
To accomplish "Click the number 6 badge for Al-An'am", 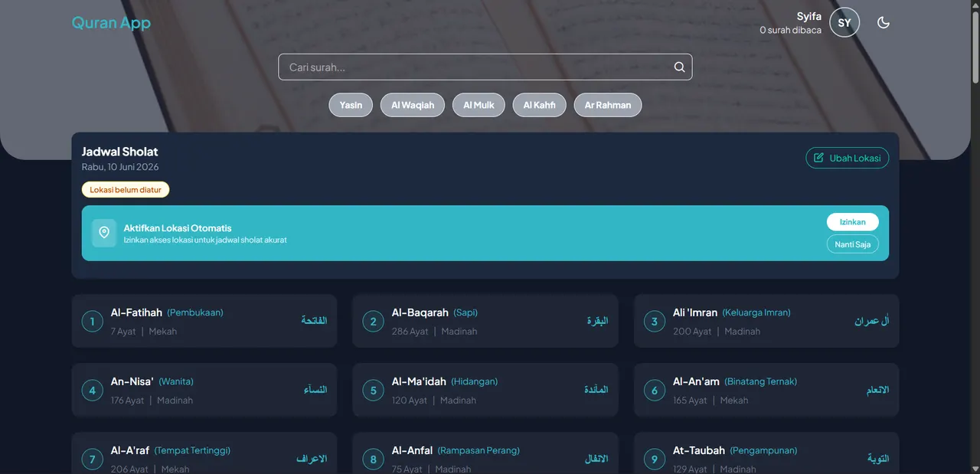I will pyautogui.click(x=654, y=391).
